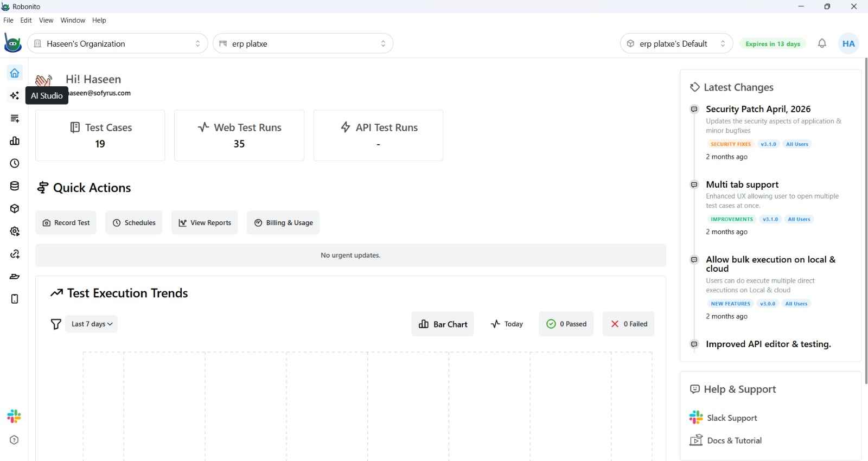Open the clock icon in sidebar
The image size is (868, 461).
(x=15, y=163)
